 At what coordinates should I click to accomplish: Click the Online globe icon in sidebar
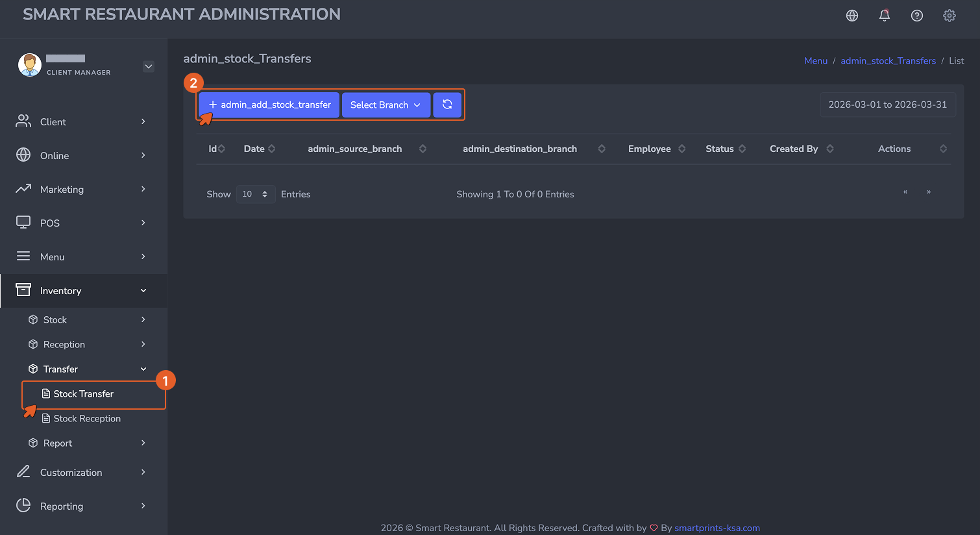pos(23,155)
